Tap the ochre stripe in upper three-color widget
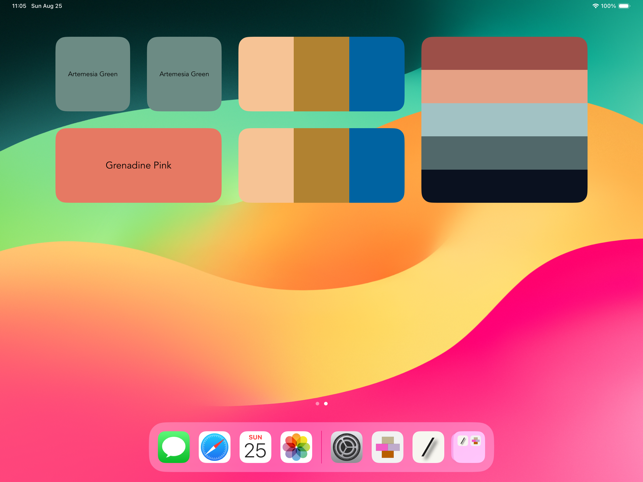 click(x=322, y=74)
